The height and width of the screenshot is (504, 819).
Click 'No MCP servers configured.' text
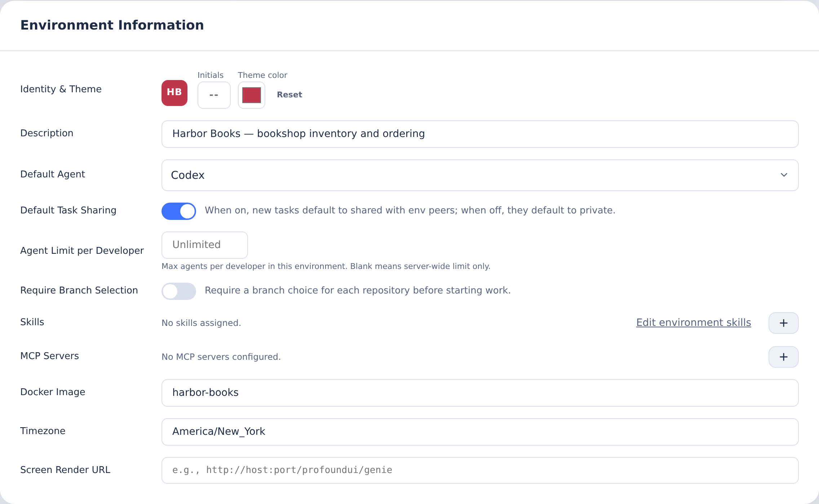(221, 357)
